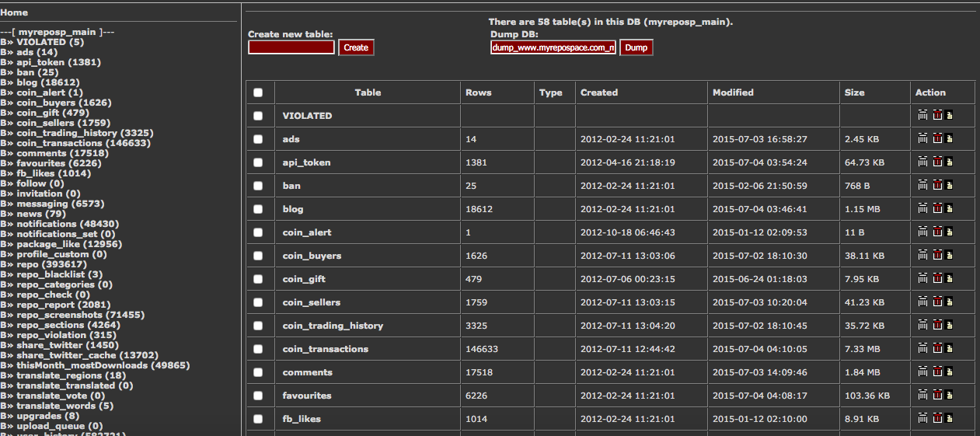
Task: Click the white trash icon for comments table
Action: click(922, 371)
